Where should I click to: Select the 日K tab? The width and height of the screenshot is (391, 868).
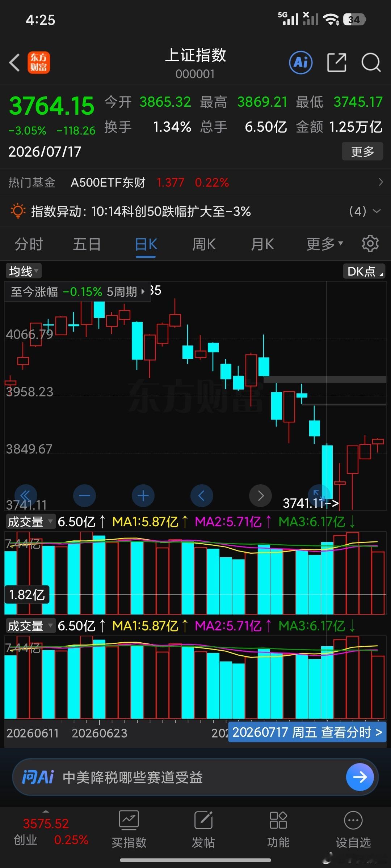tap(146, 244)
